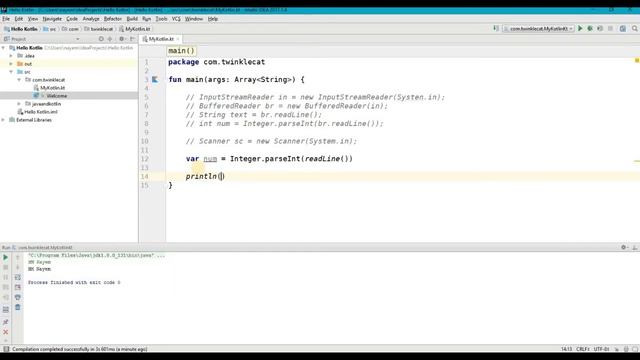The width and height of the screenshot is (640, 360).
Task: Open the Analyze menu
Action: [x=91, y=19]
